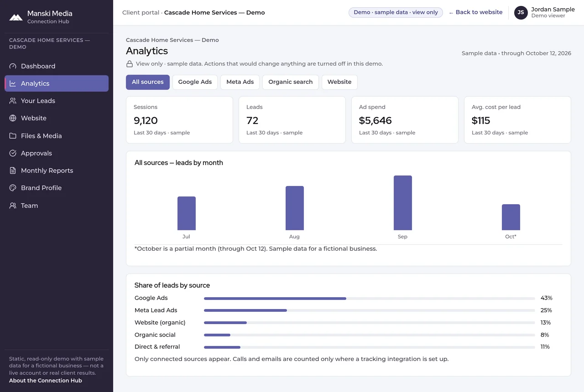The height and width of the screenshot is (392, 584).
Task: Click the Brand Profile palette icon
Action: (13, 188)
